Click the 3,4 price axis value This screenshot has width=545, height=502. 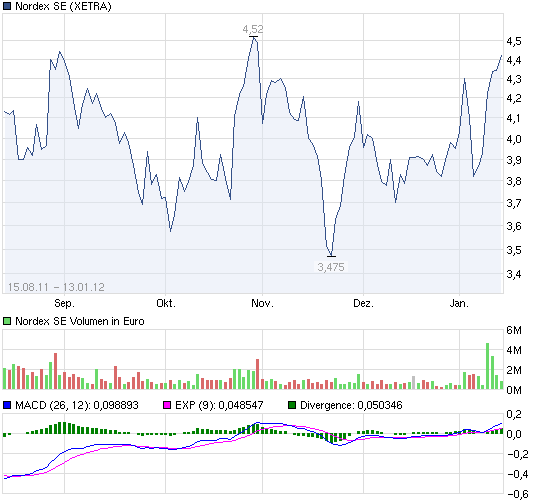(514, 274)
